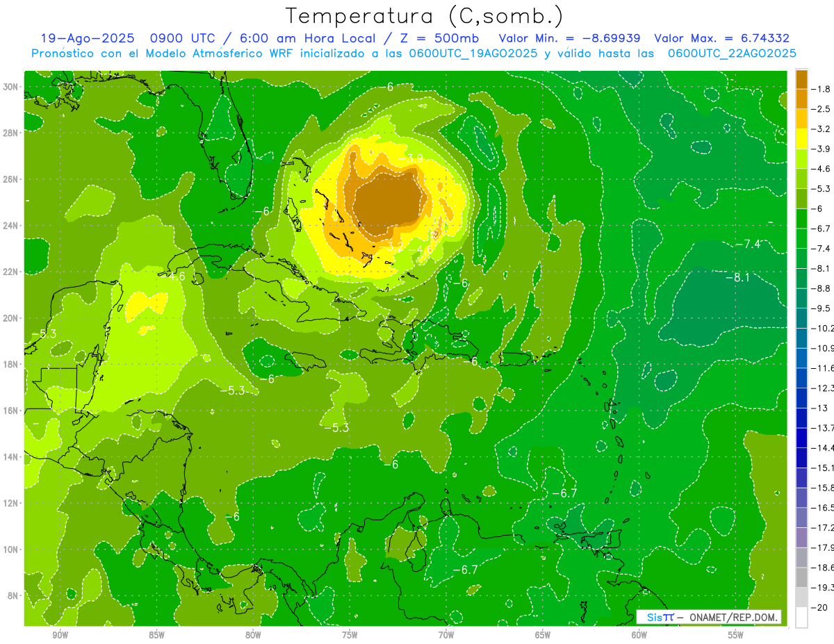Image resolution: width=834 pixels, height=644 pixels.
Task: Click the "-8.1" contour label on the map
Action: pyautogui.click(x=737, y=277)
